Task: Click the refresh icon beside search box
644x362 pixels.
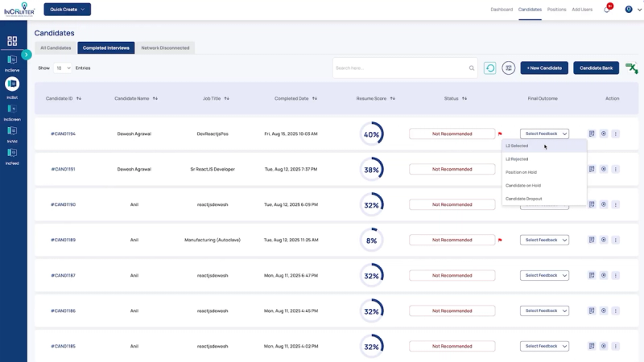Action: pyautogui.click(x=489, y=68)
